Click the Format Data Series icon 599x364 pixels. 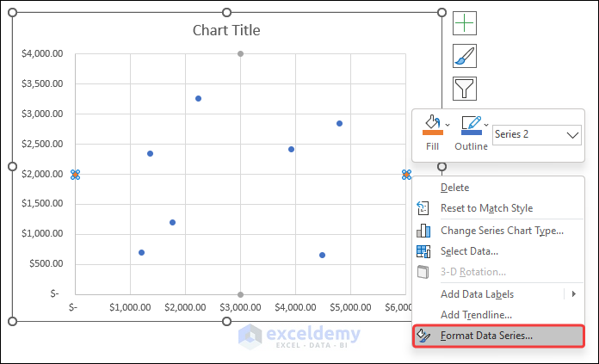(x=423, y=336)
